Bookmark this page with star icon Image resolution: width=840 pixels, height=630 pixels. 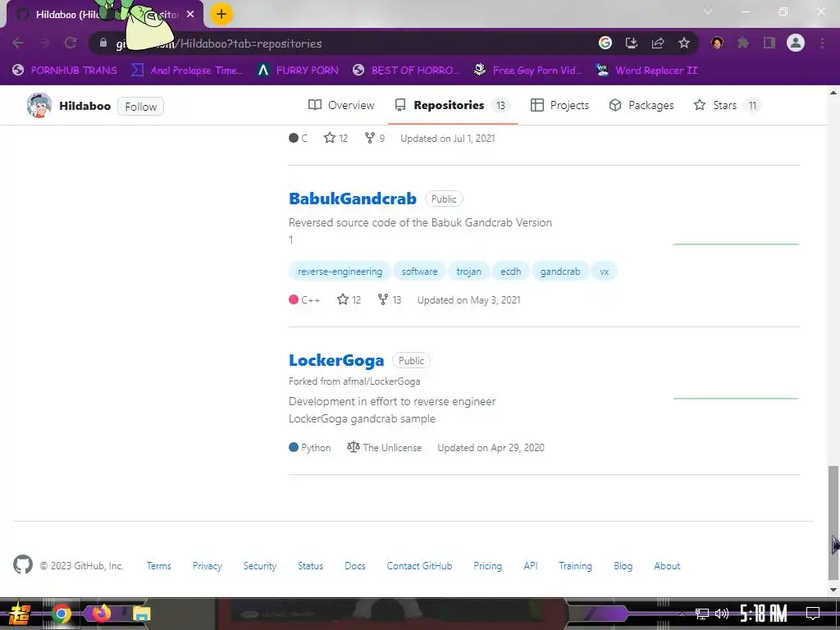click(x=684, y=43)
